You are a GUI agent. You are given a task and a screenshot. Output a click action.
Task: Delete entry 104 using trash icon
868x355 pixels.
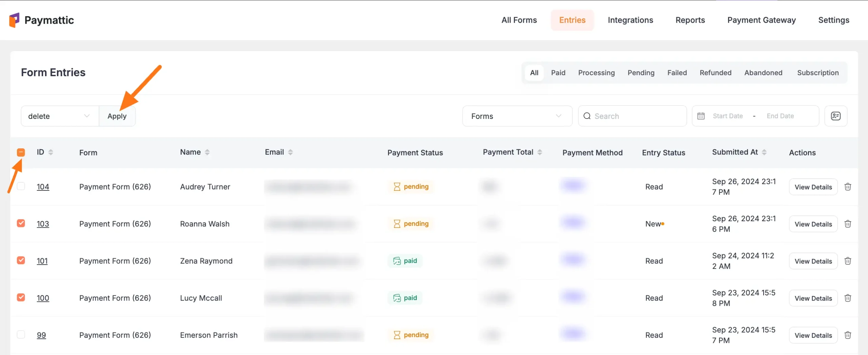click(848, 187)
